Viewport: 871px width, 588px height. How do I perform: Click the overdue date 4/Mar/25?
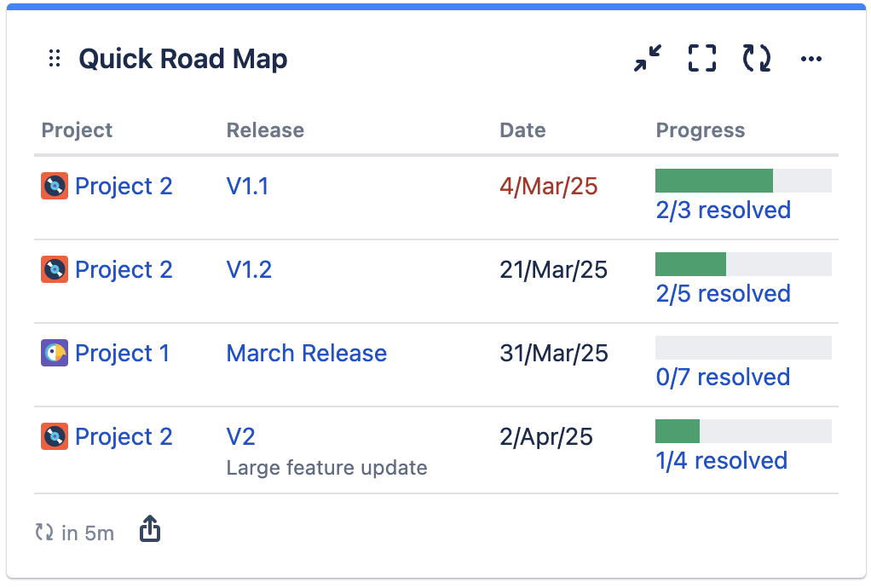coord(549,186)
